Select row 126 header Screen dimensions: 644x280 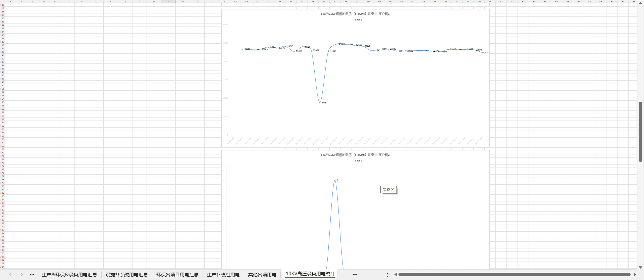tap(2, 5)
